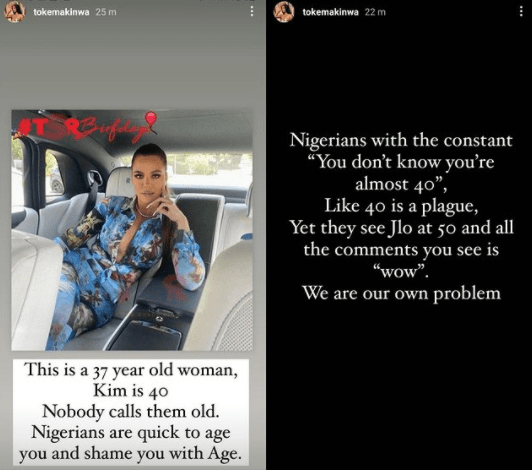The height and width of the screenshot is (470, 532).
Task: Click the 'Nigerians with the constant' text line
Action: [401, 140]
